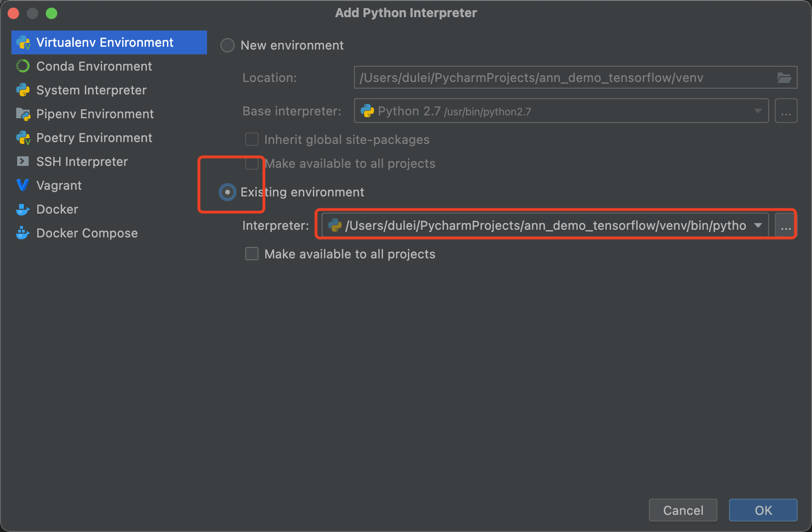This screenshot has width=812, height=532.
Task: Toggle Inherit global site-packages checkbox
Action: point(252,139)
